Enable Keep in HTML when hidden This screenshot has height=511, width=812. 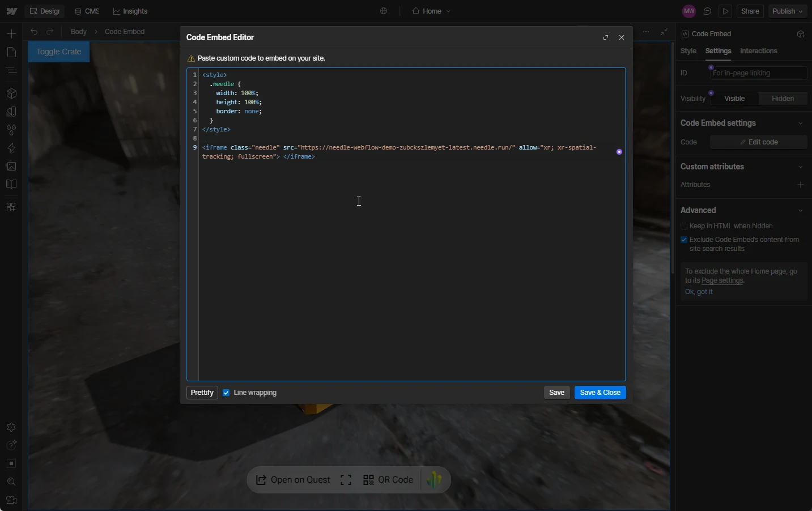click(684, 226)
